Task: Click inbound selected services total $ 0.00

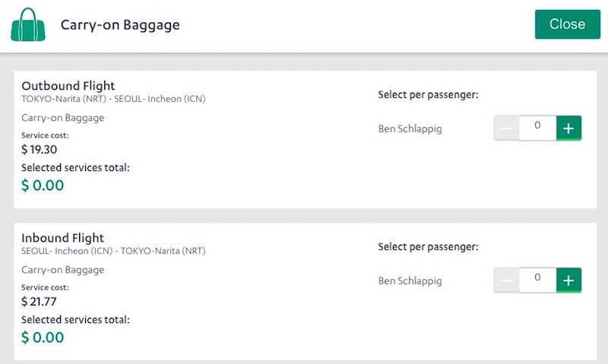Action: coord(43,337)
